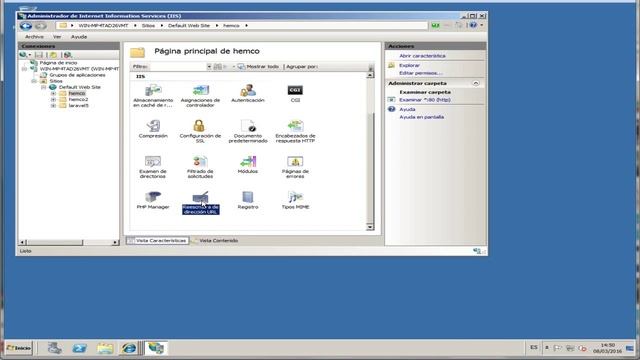Click the Forward navigation arrow button

tap(40, 26)
